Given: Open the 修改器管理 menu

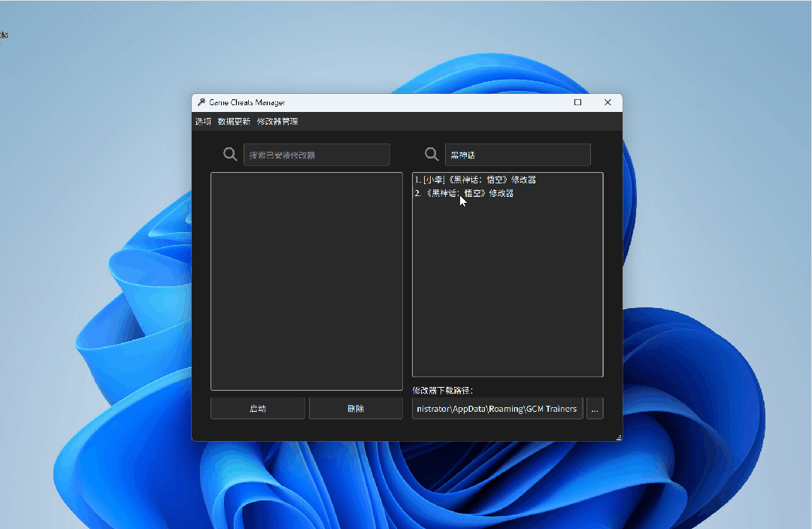Looking at the screenshot, I should click(x=277, y=122).
